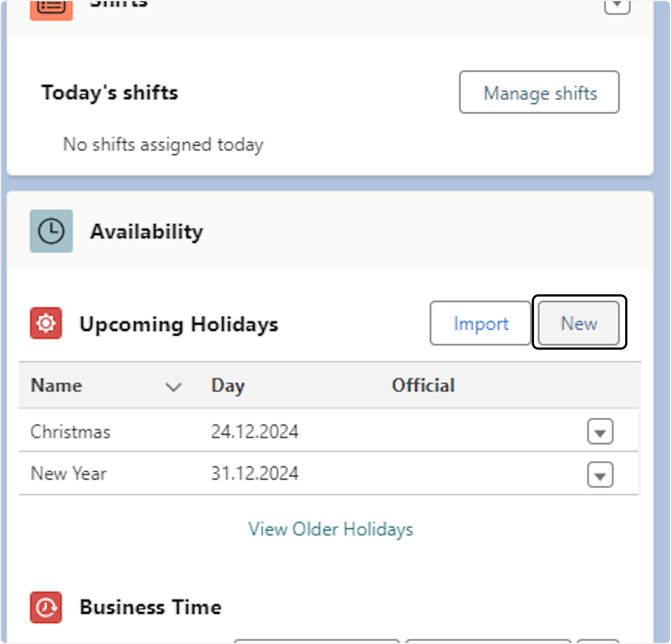Viewport: 671px width, 644px height.
Task: Click the Availability clock icon
Action: click(51, 231)
